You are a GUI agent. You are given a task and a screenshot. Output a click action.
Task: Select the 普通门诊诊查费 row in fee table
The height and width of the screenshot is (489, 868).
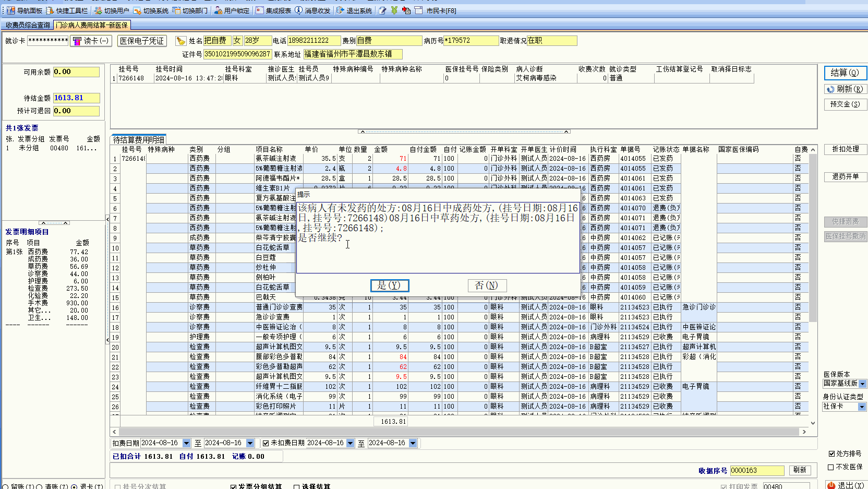pyautogui.click(x=459, y=307)
